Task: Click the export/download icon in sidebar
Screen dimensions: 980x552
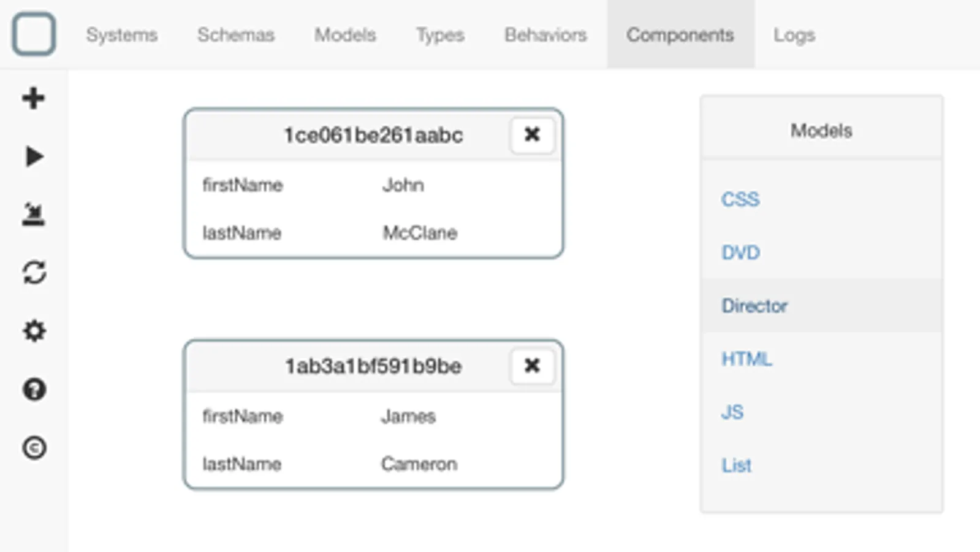Action: 34,215
